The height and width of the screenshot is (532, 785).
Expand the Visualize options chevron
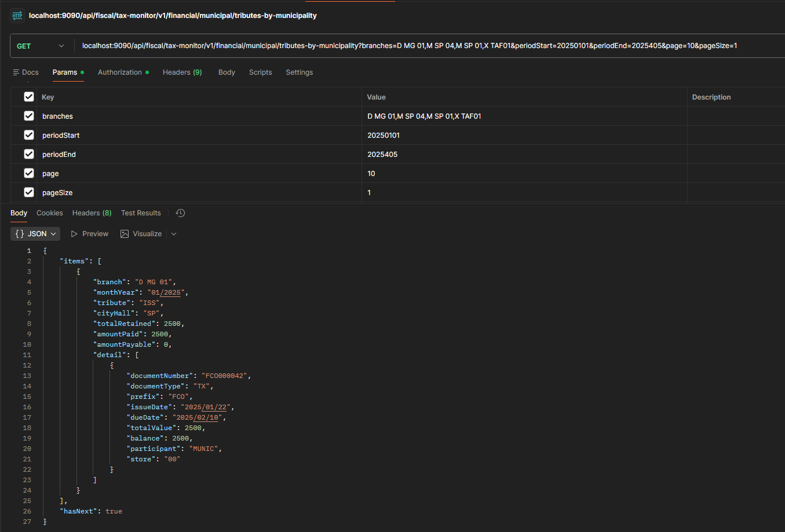(x=174, y=234)
